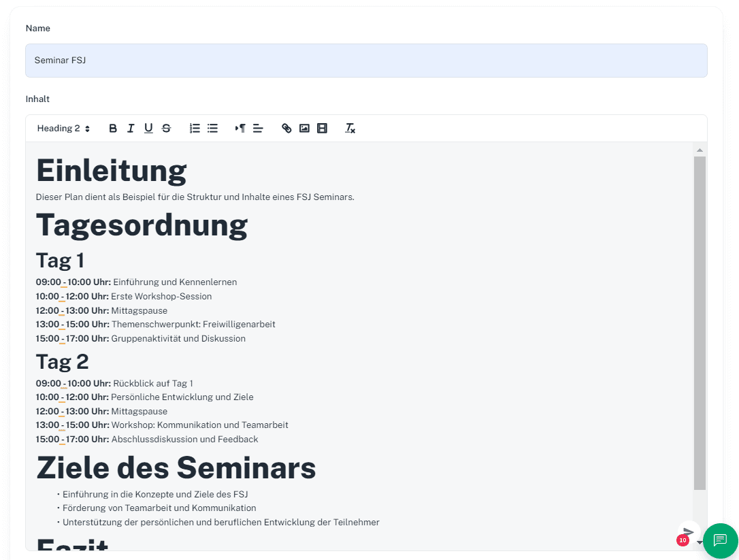
Task: Place the cursor in the 'Tagesordnung' heading
Action: (x=142, y=225)
